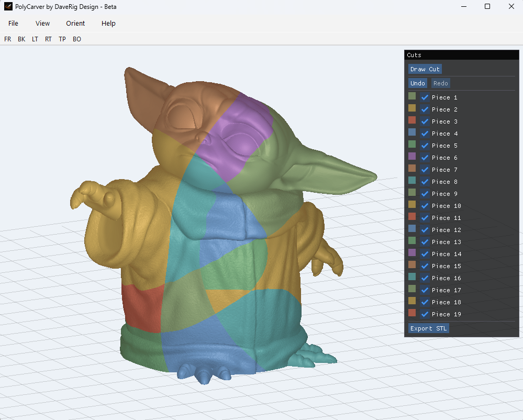Uncheck the Piece 1 visibility checkbox
This screenshot has height=420, width=523.
(x=425, y=97)
